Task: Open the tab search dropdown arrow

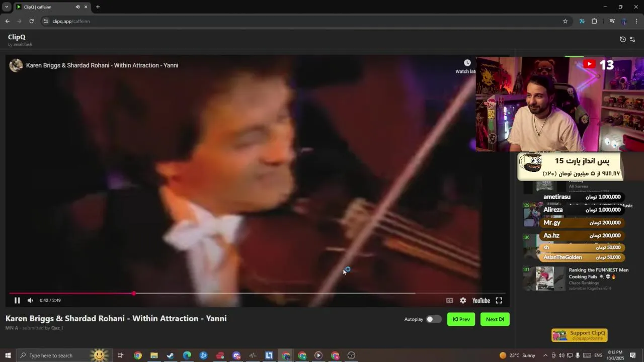Action: coord(7,7)
